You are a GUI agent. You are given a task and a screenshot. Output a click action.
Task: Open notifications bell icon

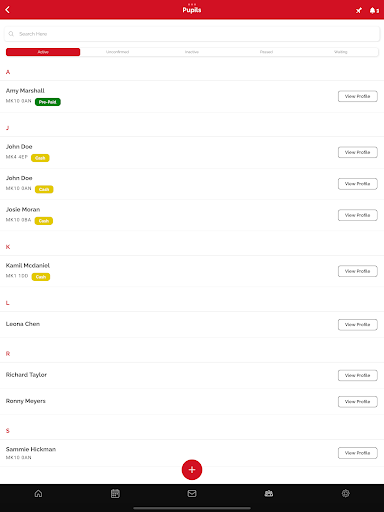374,10
